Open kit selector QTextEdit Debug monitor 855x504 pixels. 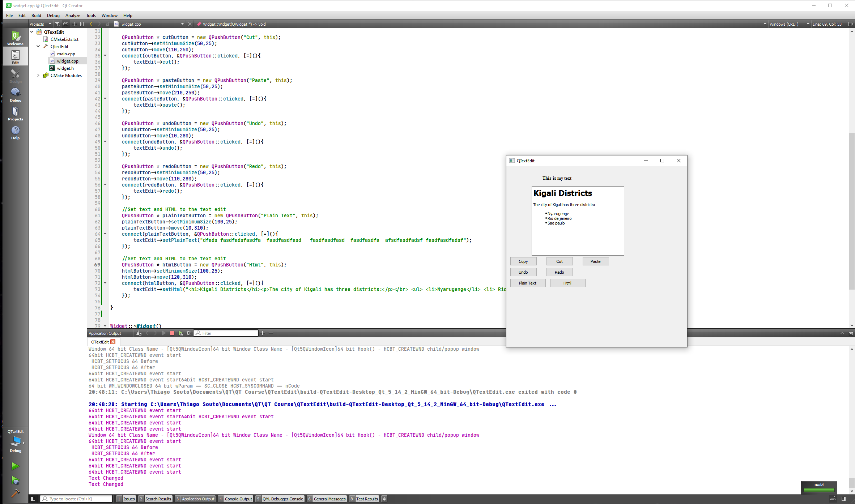15,441
